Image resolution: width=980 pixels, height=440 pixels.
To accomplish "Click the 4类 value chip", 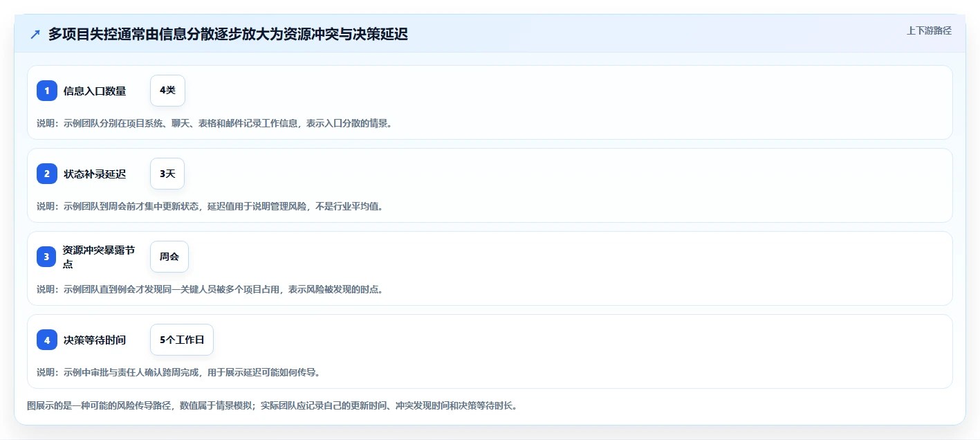I will point(167,91).
